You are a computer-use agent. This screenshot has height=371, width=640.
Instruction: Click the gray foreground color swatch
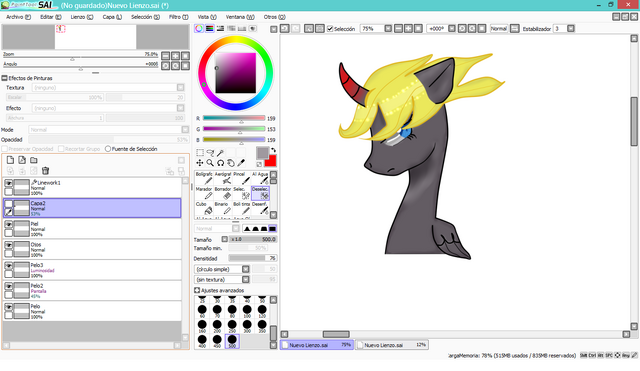tap(262, 153)
